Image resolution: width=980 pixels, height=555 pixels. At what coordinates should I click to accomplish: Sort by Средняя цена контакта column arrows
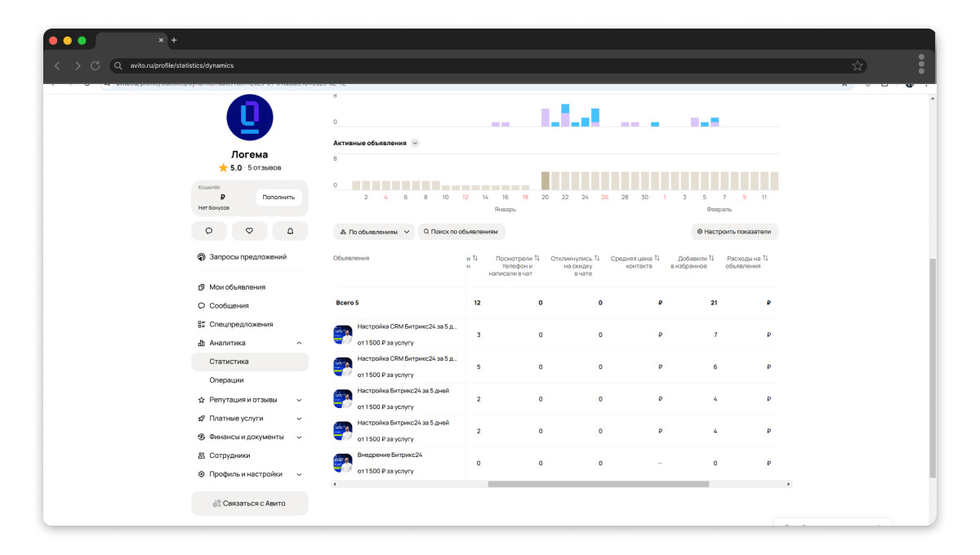[x=657, y=258]
